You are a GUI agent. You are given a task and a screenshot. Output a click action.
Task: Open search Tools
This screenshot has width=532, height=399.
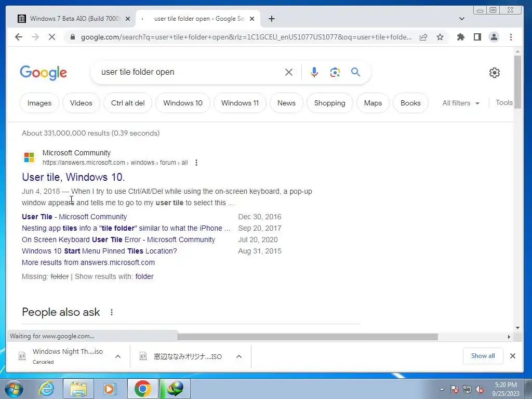coord(504,102)
